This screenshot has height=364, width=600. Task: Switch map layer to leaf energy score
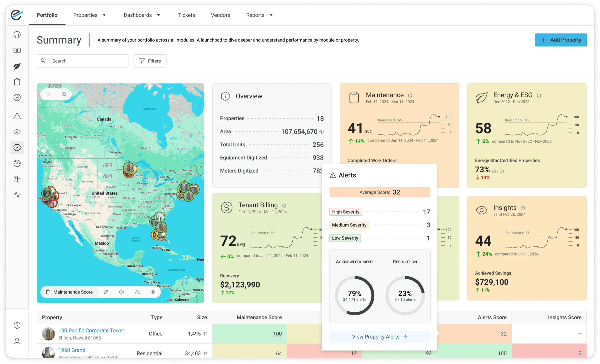pyautogui.click(x=106, y=292)
